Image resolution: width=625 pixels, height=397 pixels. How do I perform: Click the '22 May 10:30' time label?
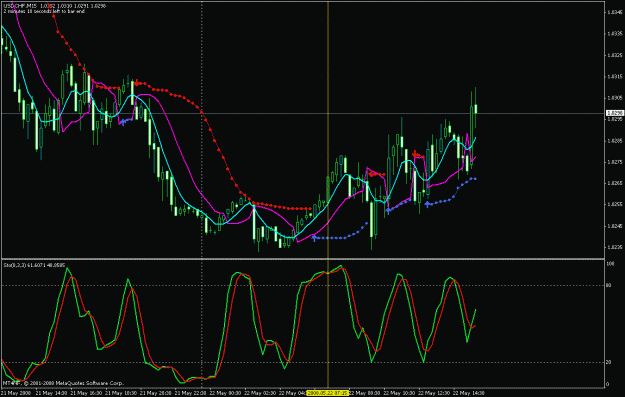[399, 393]
